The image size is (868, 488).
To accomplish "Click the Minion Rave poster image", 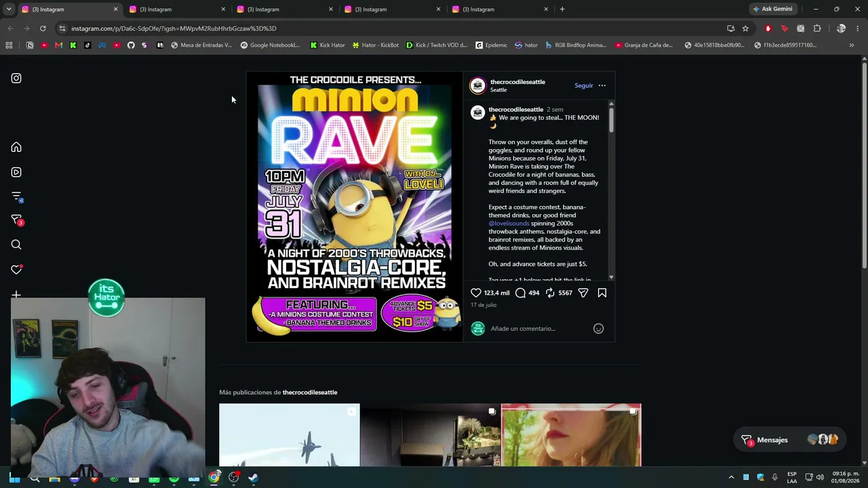I will [355, 207].
